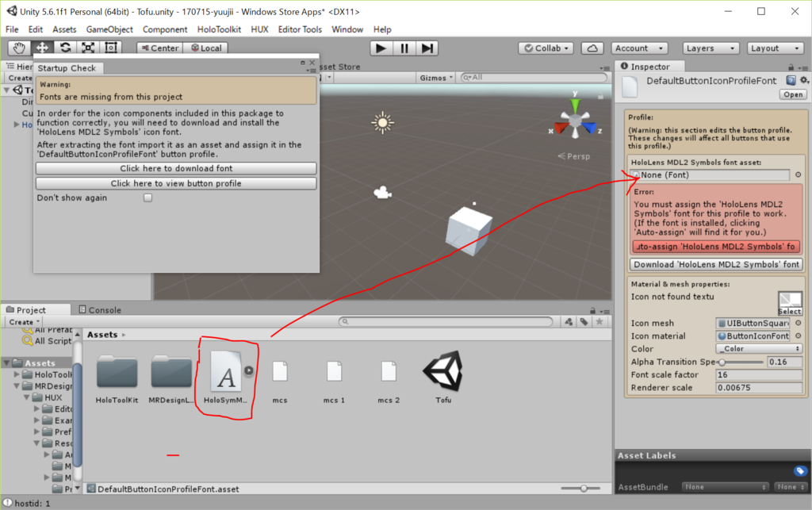Click the Renderer scale field
The height and width of the screenshot is (510, 812).
pos(759,388)
